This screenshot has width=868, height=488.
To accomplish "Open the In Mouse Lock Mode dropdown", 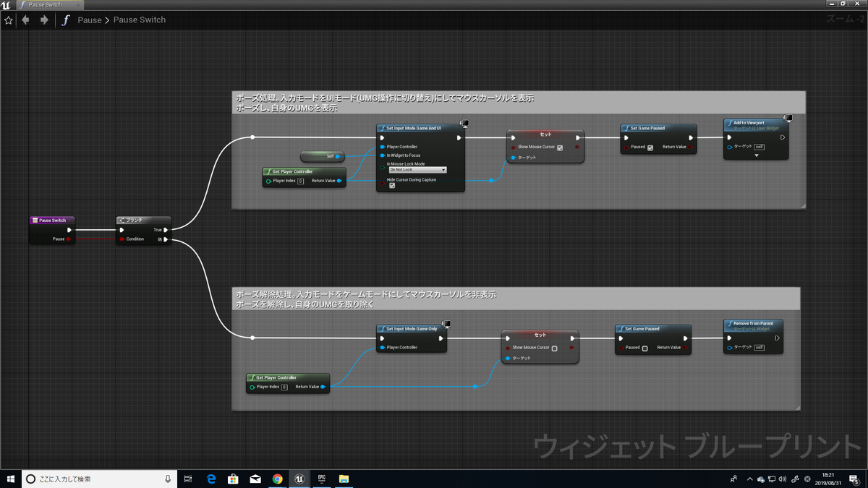I will [x=420, y=170].
